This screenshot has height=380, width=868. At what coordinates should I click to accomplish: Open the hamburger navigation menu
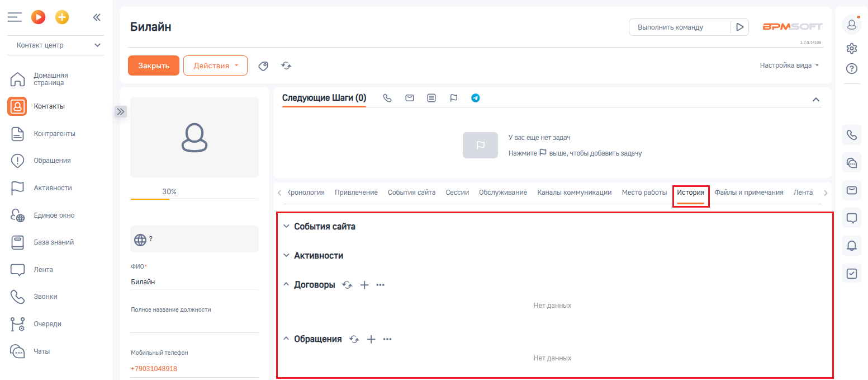point(15,17)
